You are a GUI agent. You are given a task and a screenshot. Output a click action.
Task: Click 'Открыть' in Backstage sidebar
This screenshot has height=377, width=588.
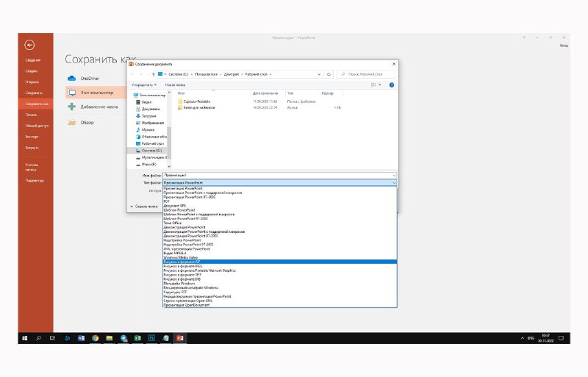[32, 82]
